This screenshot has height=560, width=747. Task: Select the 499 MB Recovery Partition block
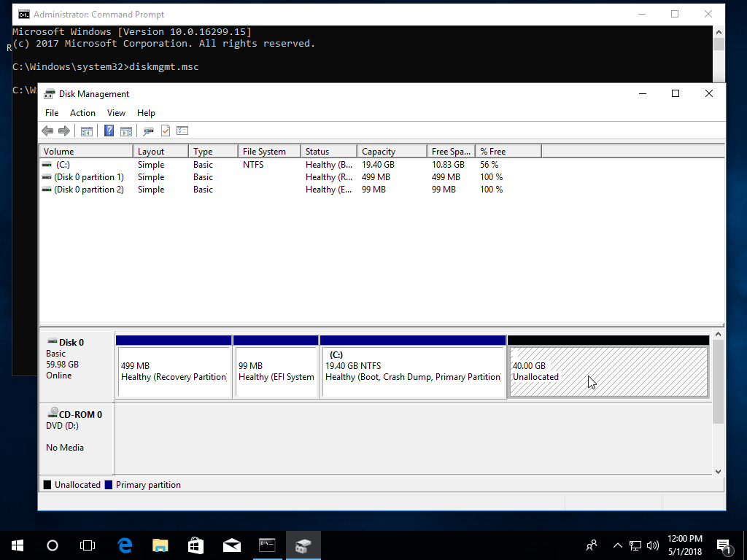coord(174,372)
